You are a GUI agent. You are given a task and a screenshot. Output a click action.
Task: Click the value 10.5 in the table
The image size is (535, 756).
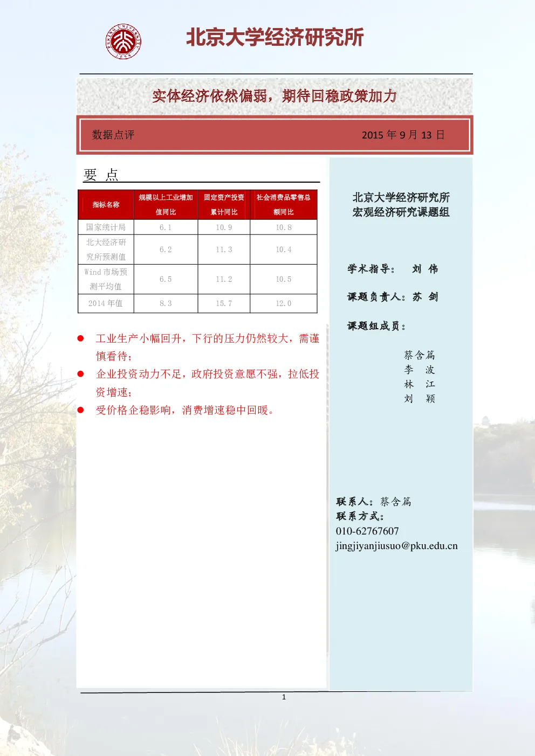click(x=284, y=279)
